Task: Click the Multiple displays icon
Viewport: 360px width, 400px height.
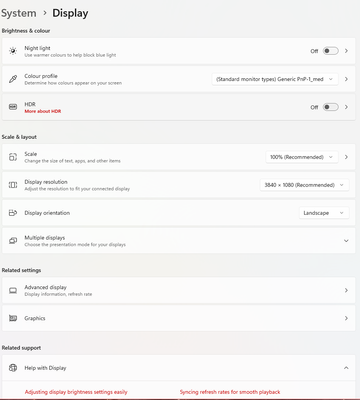Action: (x=13, y=240)
